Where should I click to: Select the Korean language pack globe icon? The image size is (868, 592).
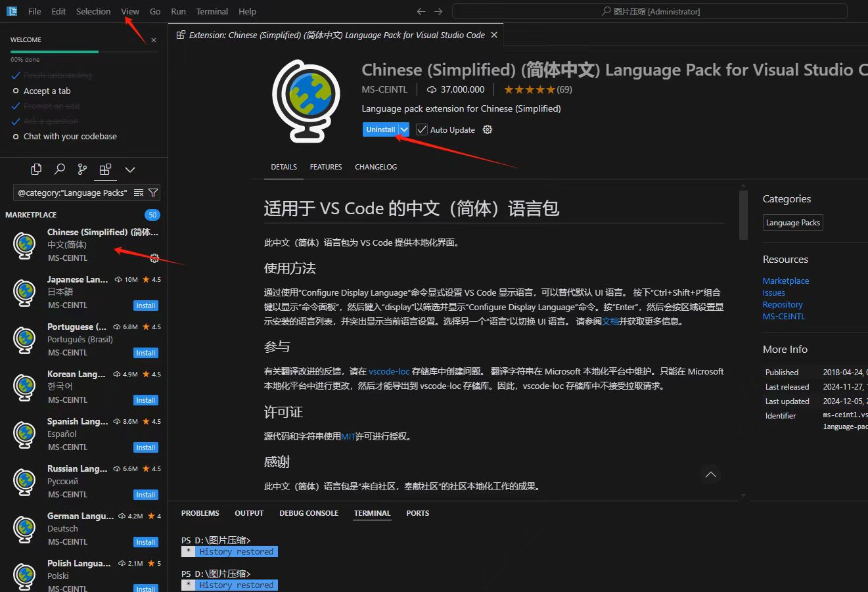coord(24,387)
